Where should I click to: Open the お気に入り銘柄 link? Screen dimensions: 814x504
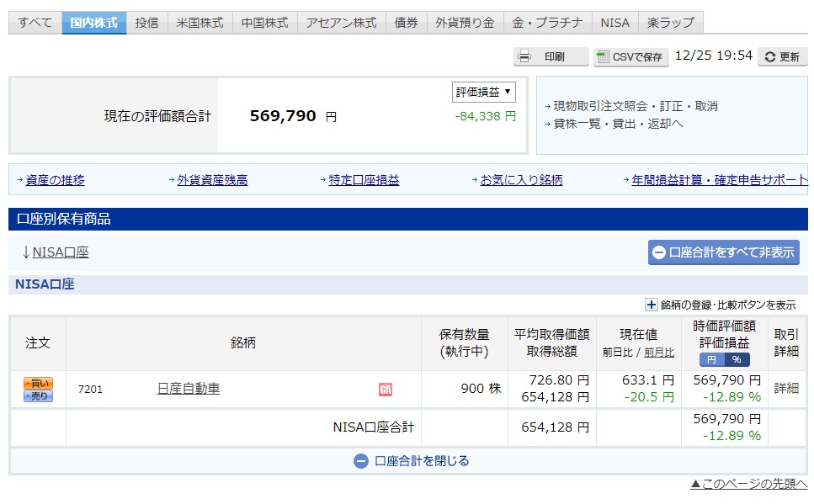[521, 180]
